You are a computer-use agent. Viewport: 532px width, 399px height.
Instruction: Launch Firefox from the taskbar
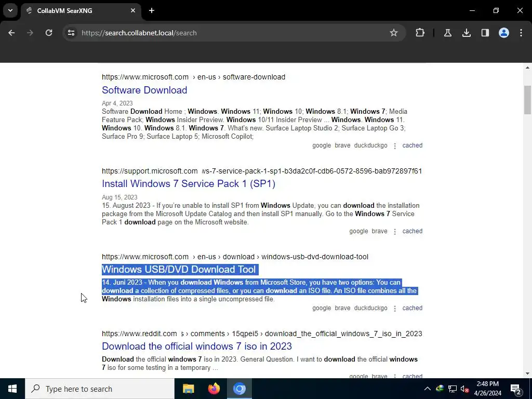pyautogui.click(x=214, y=389)
